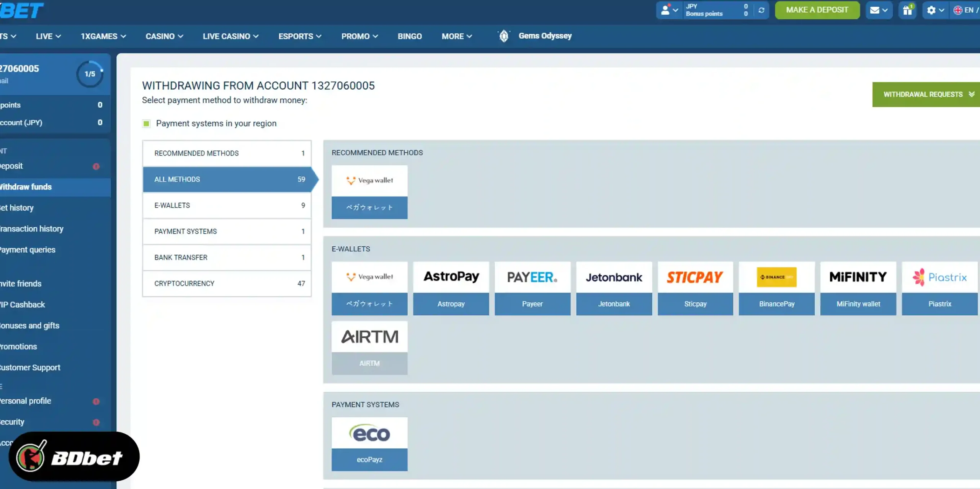The image size is (980, 489).
Task: Select Jetonbank logo tile
Action: coord(614,277)
